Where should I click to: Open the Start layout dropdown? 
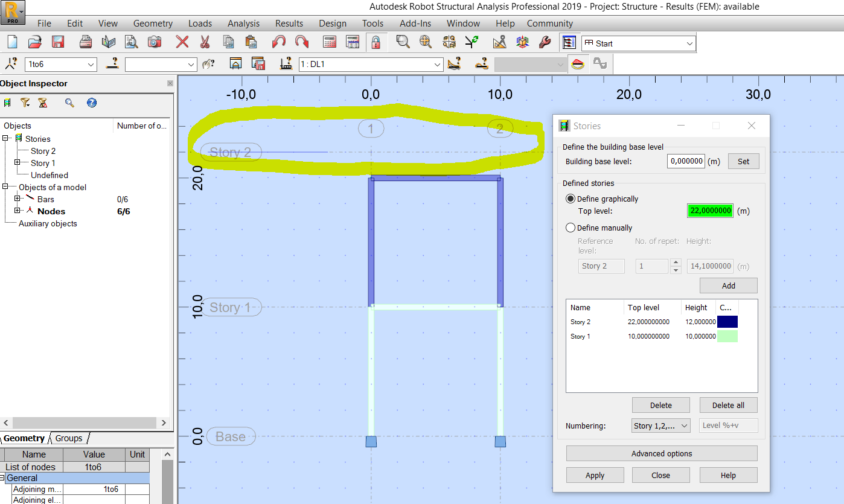coord(688,43)
